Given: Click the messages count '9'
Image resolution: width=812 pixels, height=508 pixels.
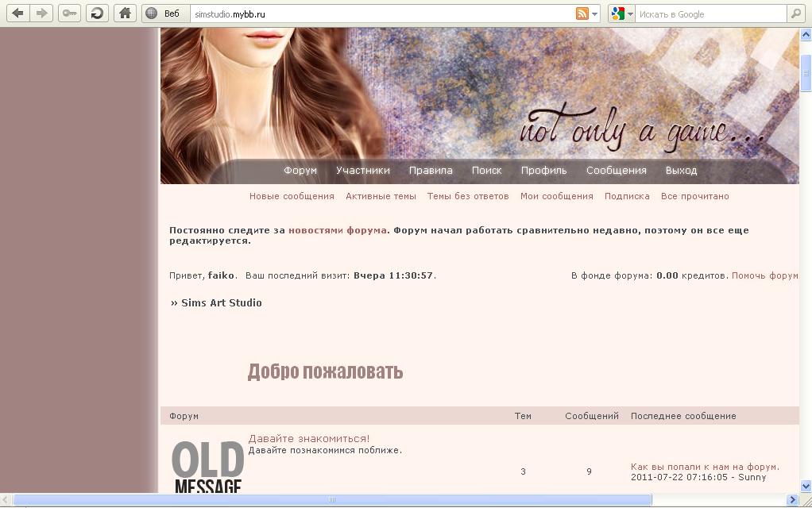Looking at the screenshot, I should pyautogui.click(x=589, y=471).
